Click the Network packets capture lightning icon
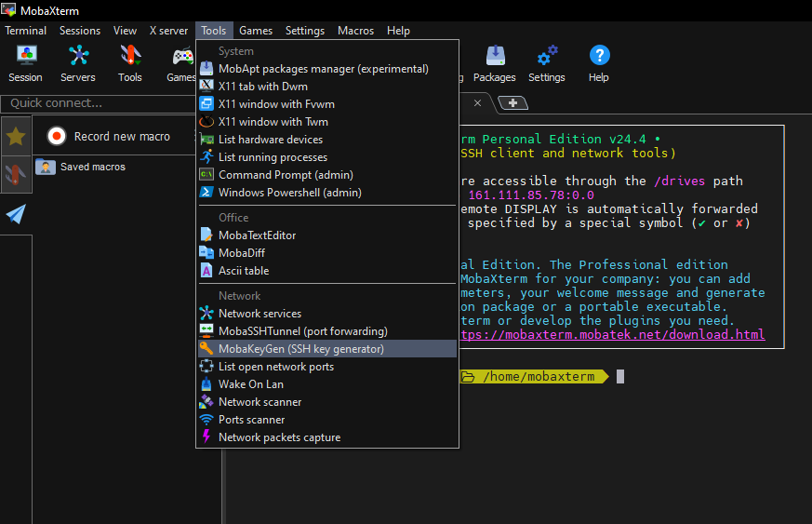This screenshot has height=524, width=812. pos(206,437)
